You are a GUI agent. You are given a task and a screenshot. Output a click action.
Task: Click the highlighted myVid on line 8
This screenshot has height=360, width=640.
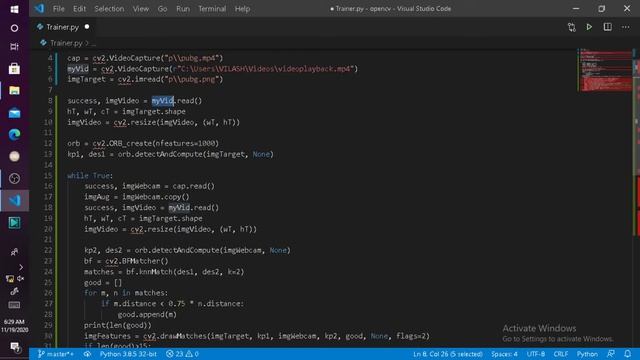(163, 100)
